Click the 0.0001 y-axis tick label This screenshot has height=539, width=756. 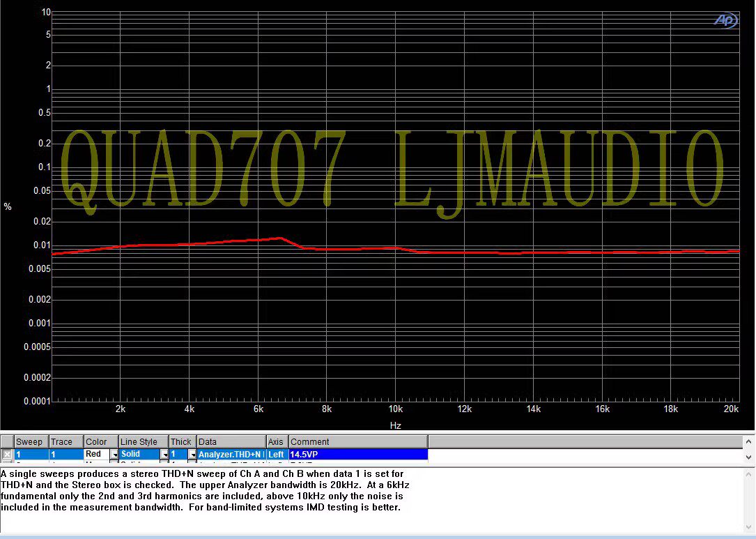[37, 401]
